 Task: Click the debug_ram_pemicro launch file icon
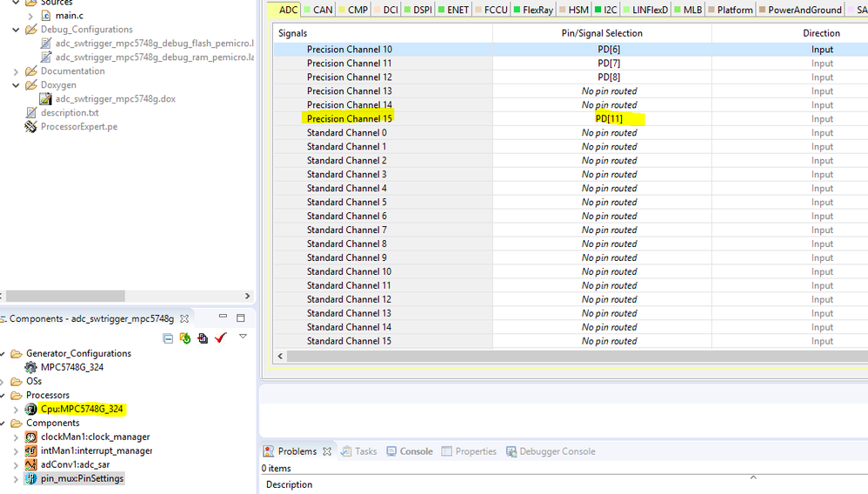coord(46,57)
